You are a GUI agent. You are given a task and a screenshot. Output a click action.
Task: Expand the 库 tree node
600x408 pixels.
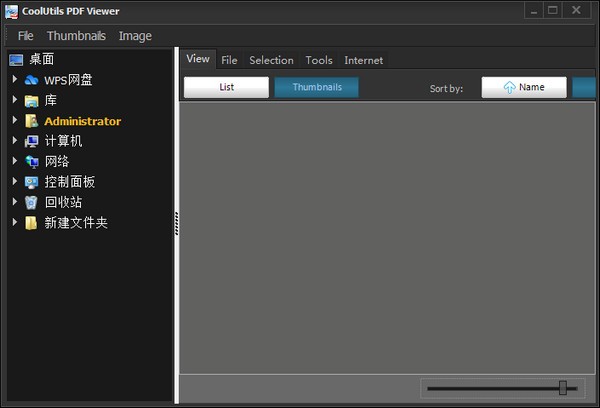click(15, 100)
